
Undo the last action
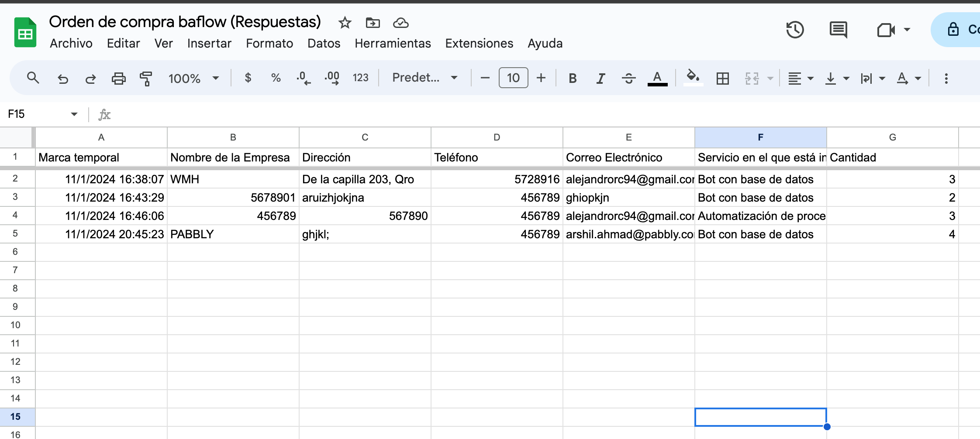pyautogui.click(x=63, y=79)
